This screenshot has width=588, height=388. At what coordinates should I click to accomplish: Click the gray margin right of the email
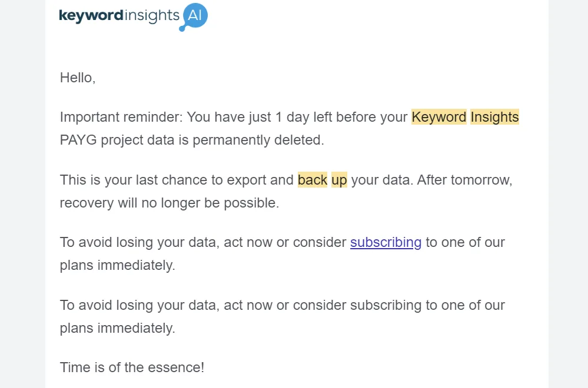(568, 194)
